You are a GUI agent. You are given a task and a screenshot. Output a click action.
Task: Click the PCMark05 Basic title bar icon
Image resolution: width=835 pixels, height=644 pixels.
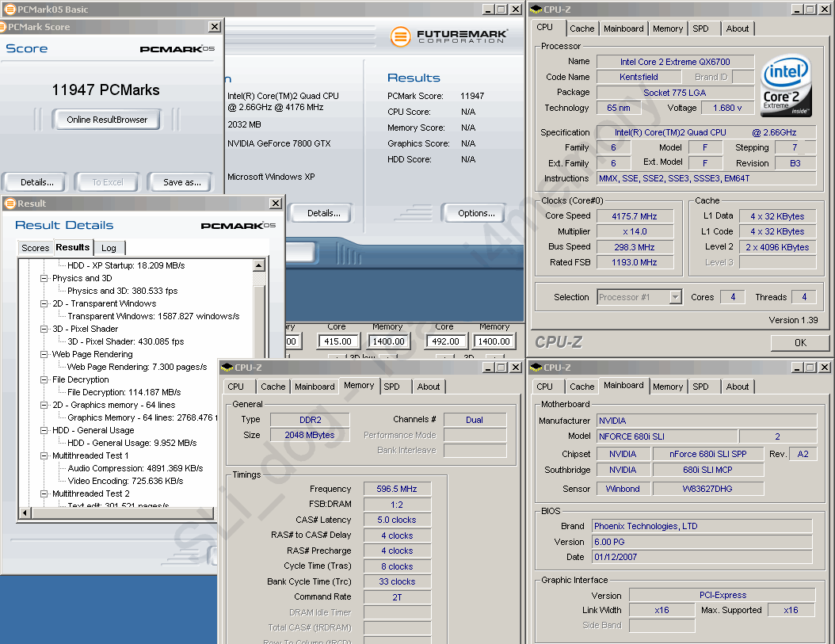10,9
